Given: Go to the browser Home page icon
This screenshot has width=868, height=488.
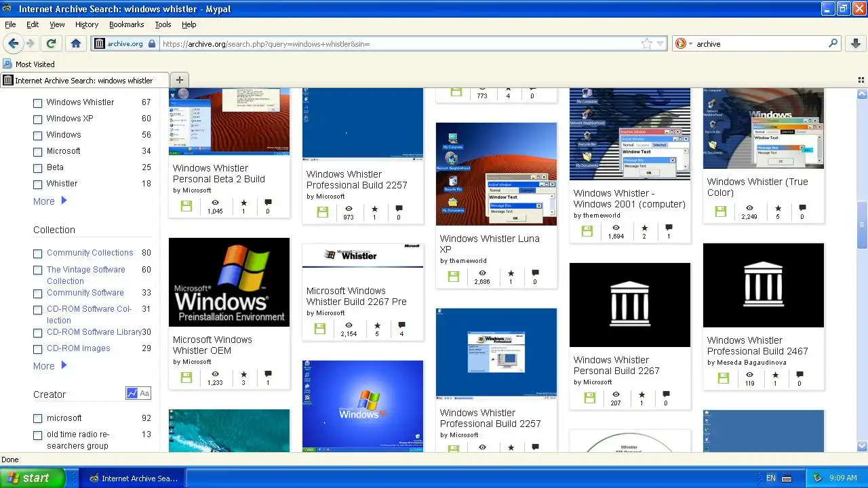Looking at the screenshot, I should point(76,43).
